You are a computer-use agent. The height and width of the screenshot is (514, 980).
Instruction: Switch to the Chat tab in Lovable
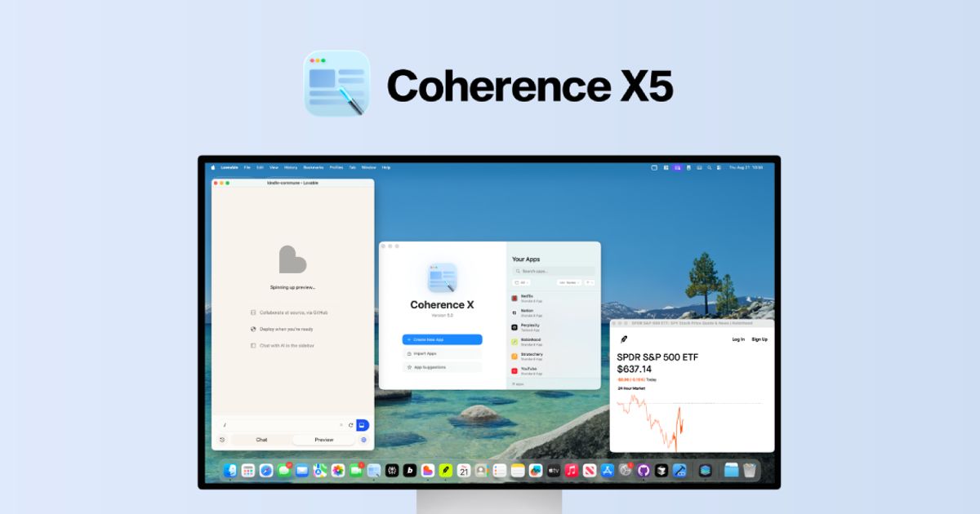[x=261, y=440]
